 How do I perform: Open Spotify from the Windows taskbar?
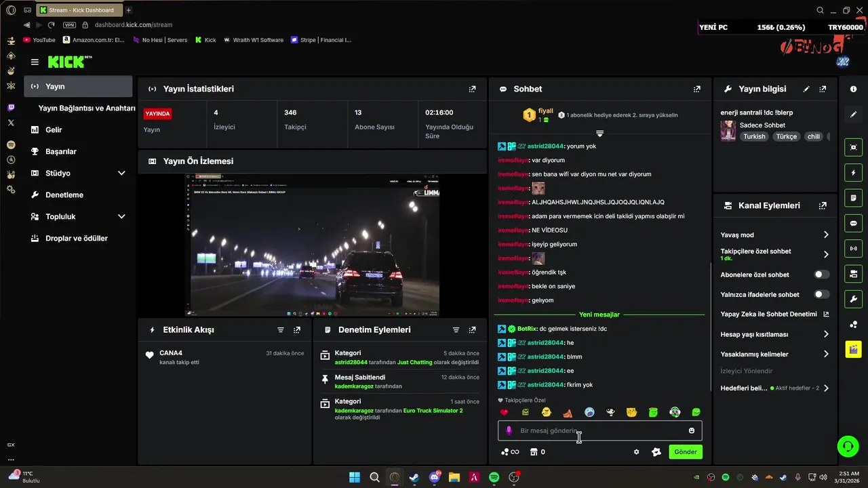point(494,477)
